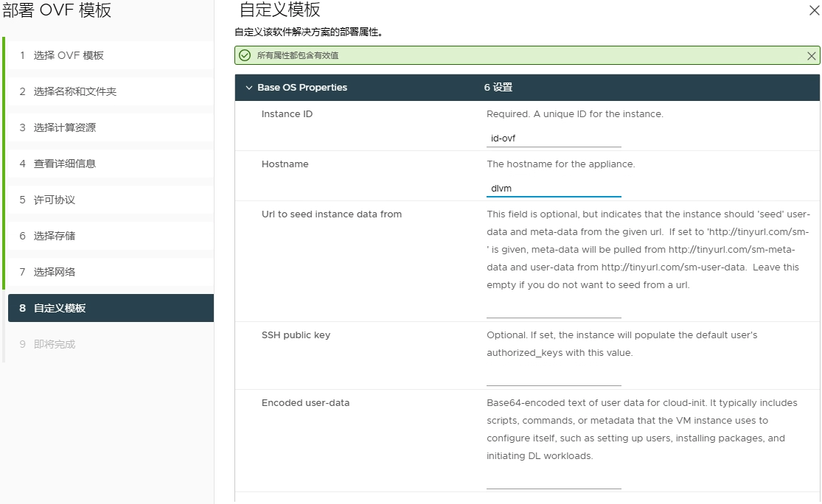822x504 pixels.
Task: Select step 5 许可协议
Action: 54,200
